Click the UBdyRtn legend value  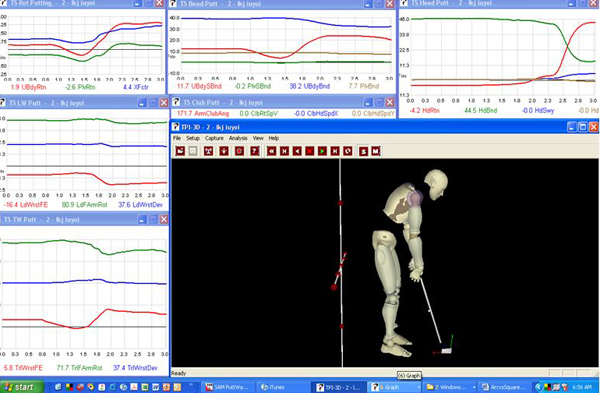coord(28,87)
